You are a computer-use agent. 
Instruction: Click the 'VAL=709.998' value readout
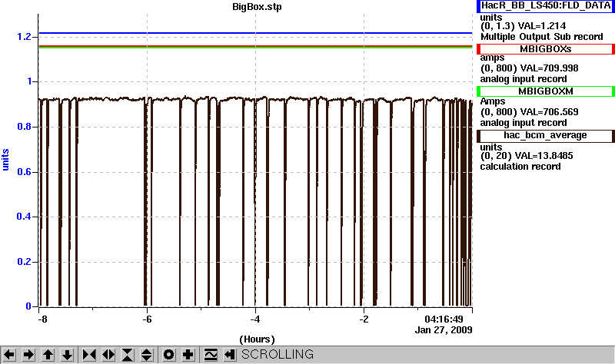pyautogui.click(x=548, y=68)
